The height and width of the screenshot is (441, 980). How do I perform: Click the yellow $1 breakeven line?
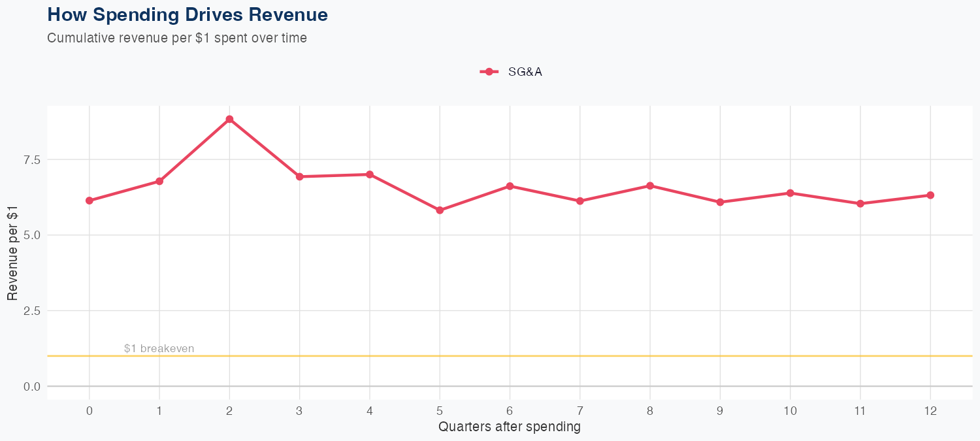point(523,356)
